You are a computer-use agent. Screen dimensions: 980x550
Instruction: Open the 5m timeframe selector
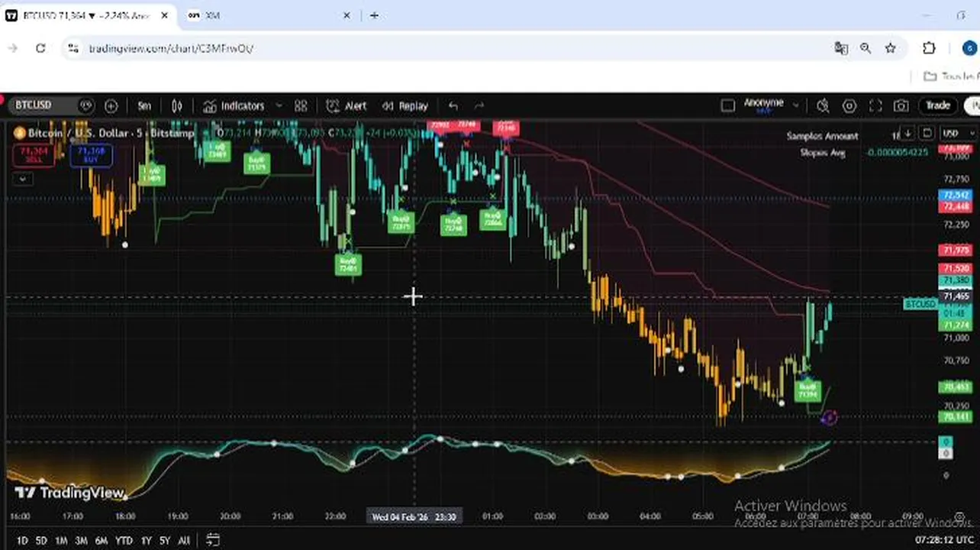coord(144,106)
